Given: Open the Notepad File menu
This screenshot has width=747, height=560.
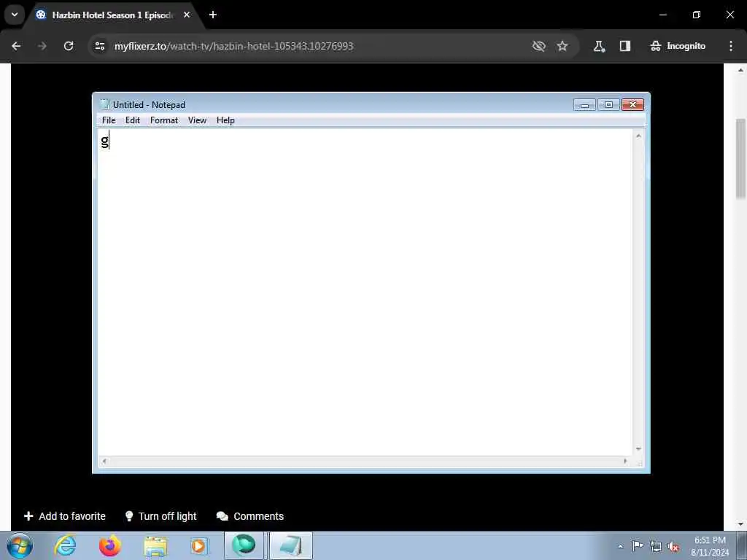Looking at the screenshot, I should [x=109, y=120].
